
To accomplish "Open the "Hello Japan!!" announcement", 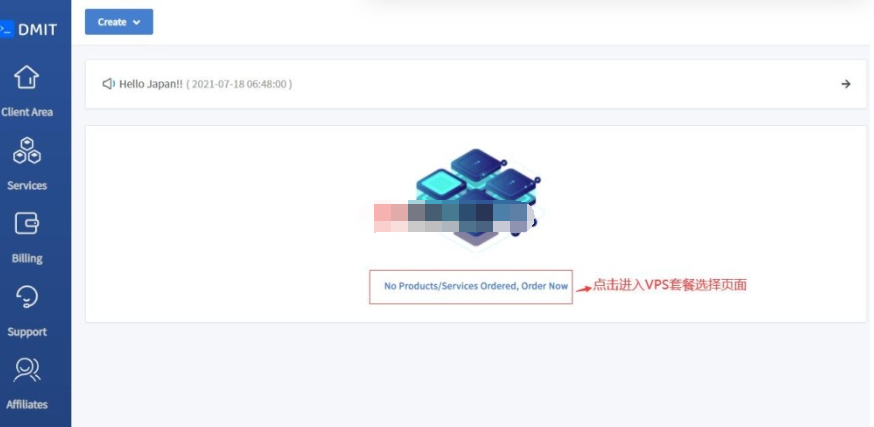I will tap(150, 84).
